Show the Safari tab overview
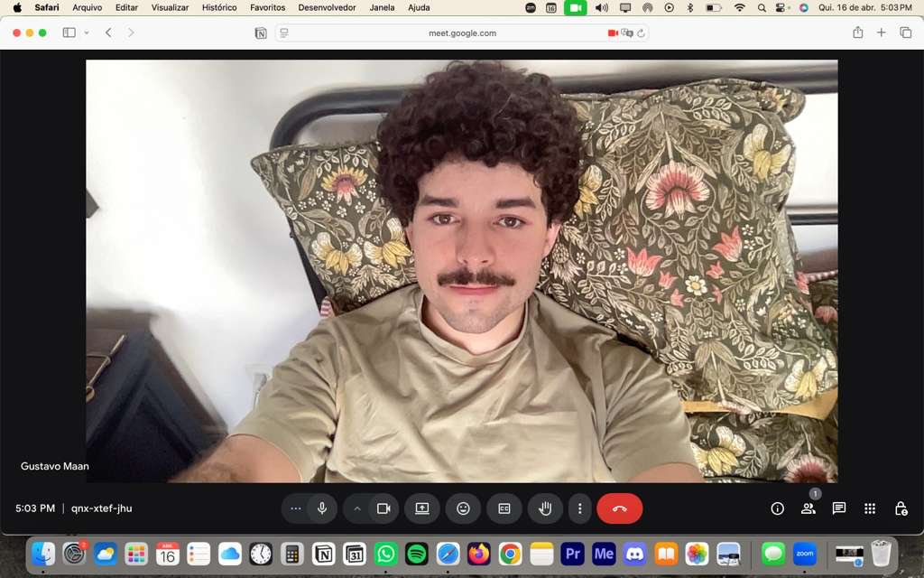 (x=906, y=33)
